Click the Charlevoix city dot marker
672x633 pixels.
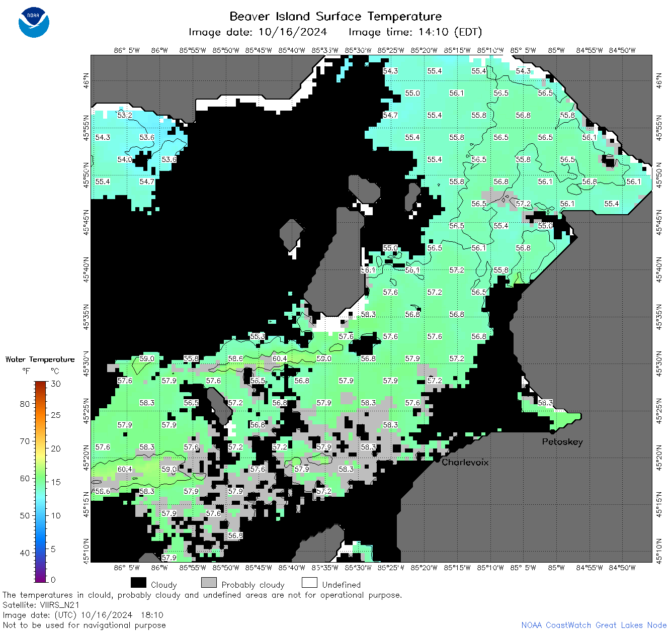(x=437, y=459)
